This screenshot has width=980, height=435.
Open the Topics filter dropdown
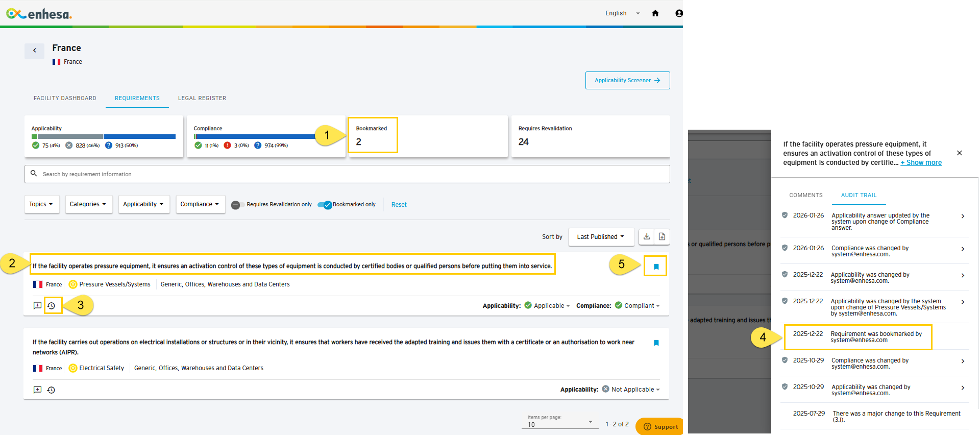pyautogui.click(x=42, y=204)
